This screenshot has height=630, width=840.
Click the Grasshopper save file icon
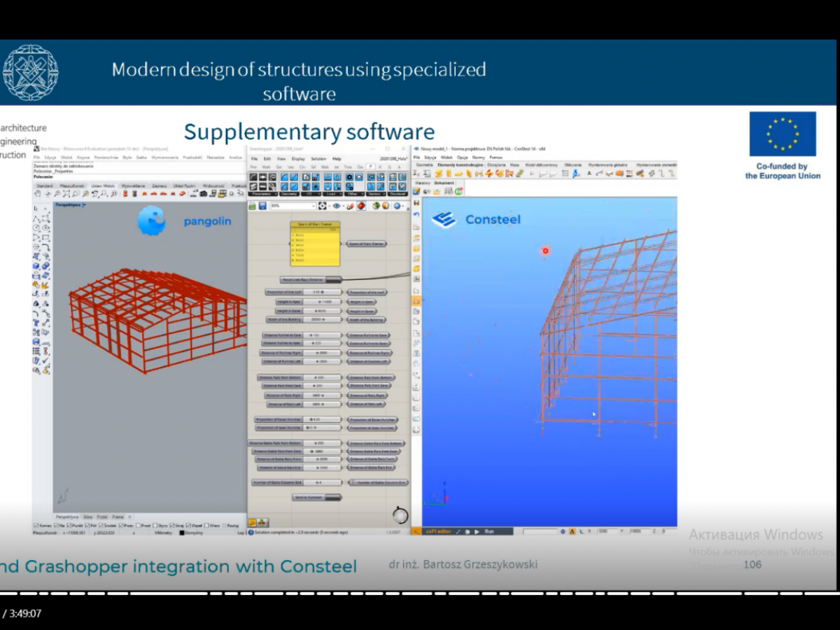click(262, 206)
